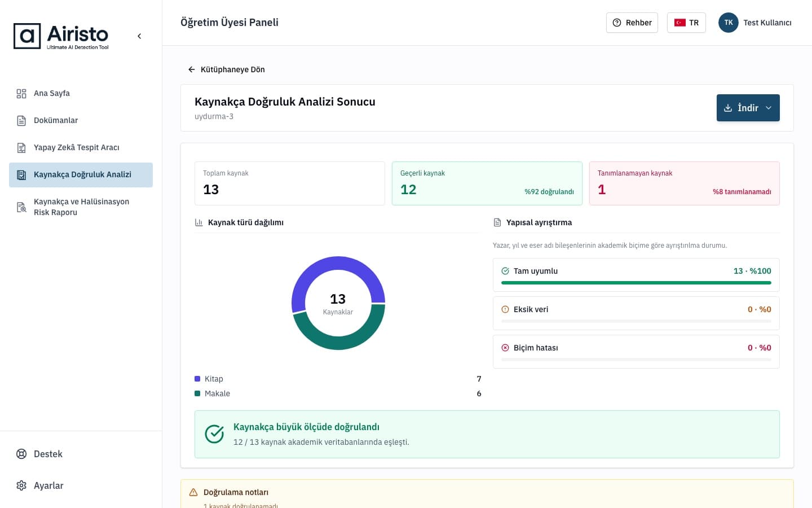Click the Kitap purple legend swatch
This screenshot has width=812, height=508.
tap(197, 379)
